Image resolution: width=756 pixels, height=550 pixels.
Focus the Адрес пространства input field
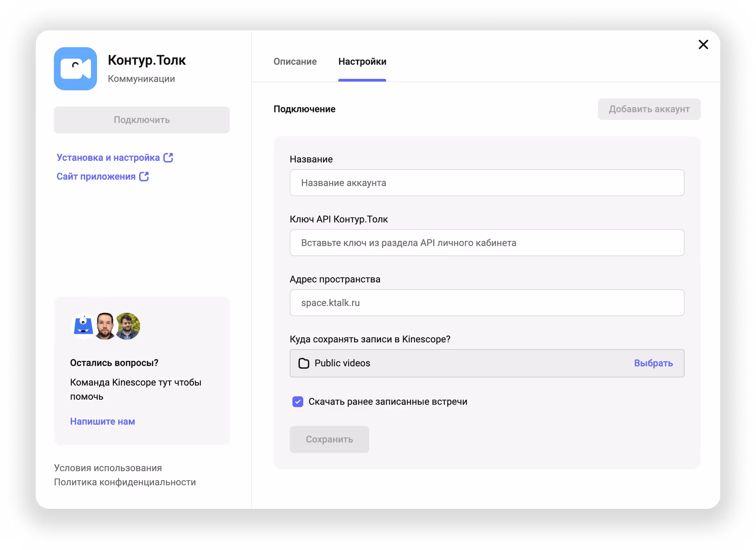(487, 303)
